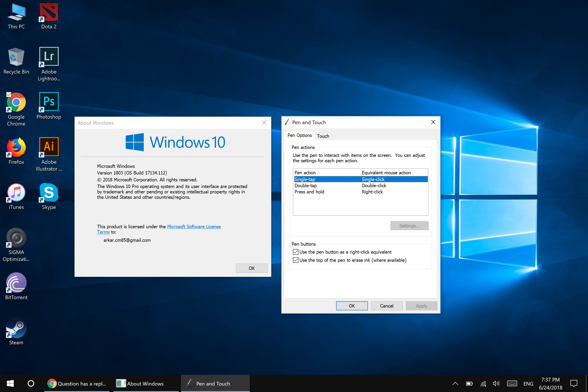The image size is (588, 392).
Task: Open the Action Center notifications icon
Action: coord(574,383)
